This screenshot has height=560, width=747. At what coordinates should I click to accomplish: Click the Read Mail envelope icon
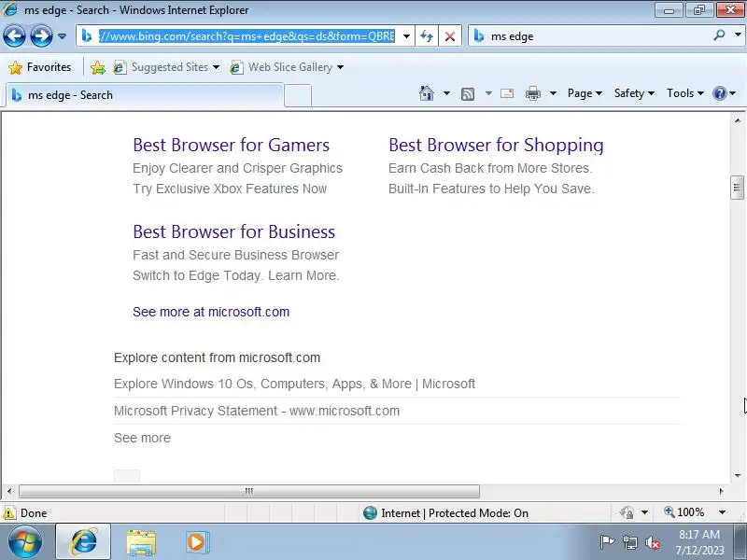pos(507,93)
